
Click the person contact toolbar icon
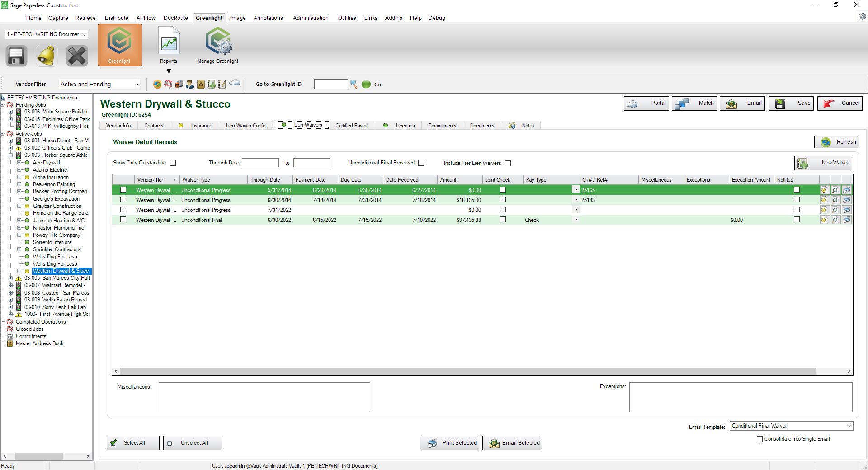[x=190, y=84]
